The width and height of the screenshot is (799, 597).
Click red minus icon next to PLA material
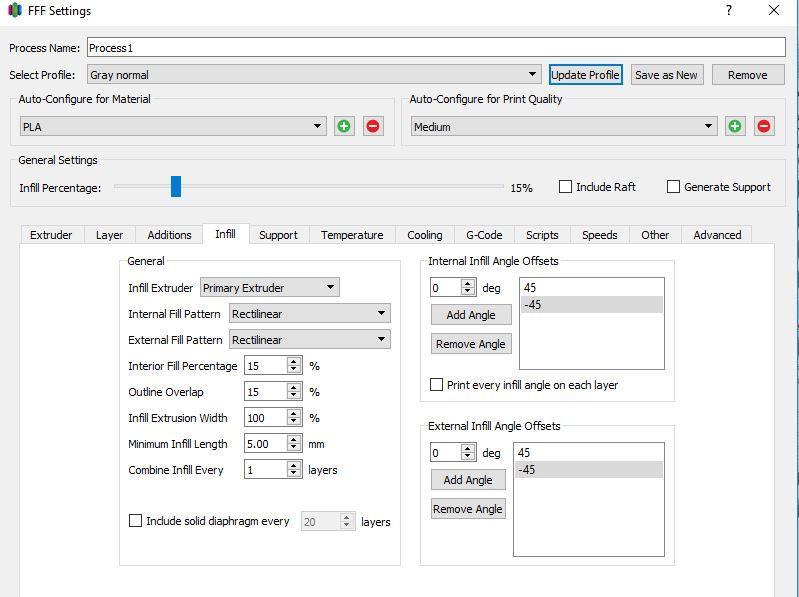pos(373,126)
